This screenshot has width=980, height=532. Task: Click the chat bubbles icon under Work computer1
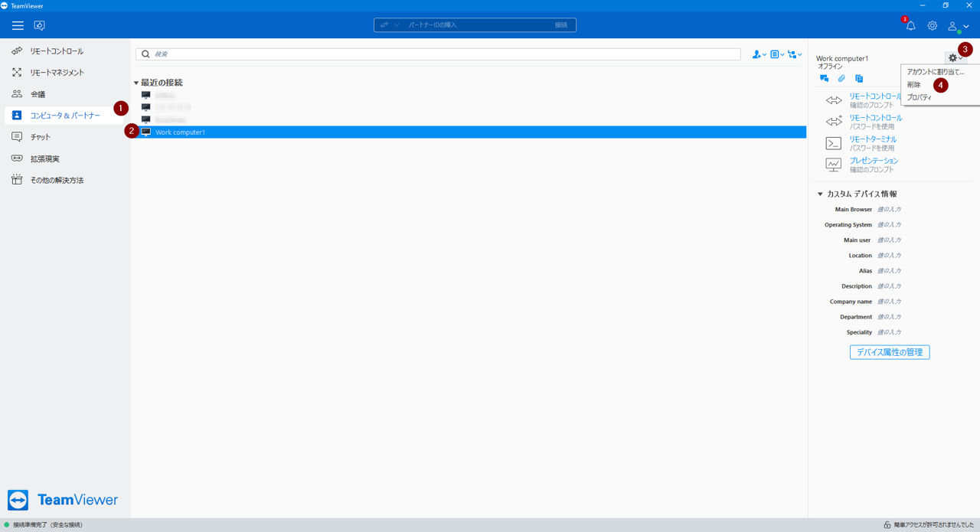tap(824, 78)
